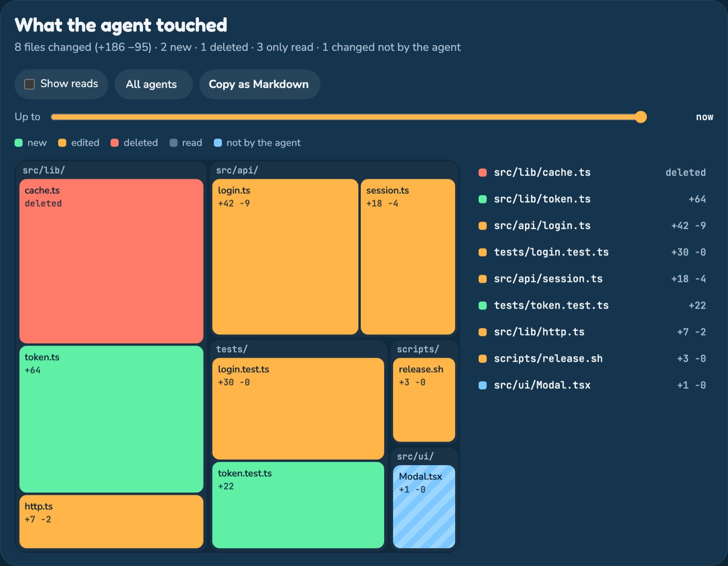Copy the summary as Markdown
This screenshot has width=728, height=566.
pyautogui.click(x=259, y=84)
